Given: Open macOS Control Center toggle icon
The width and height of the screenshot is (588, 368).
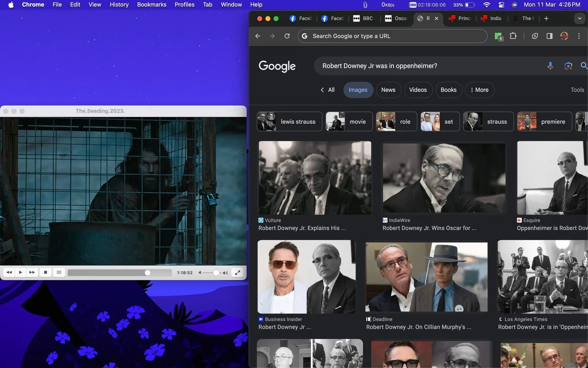Looking at the screenshot, I should tap(501, 5).
